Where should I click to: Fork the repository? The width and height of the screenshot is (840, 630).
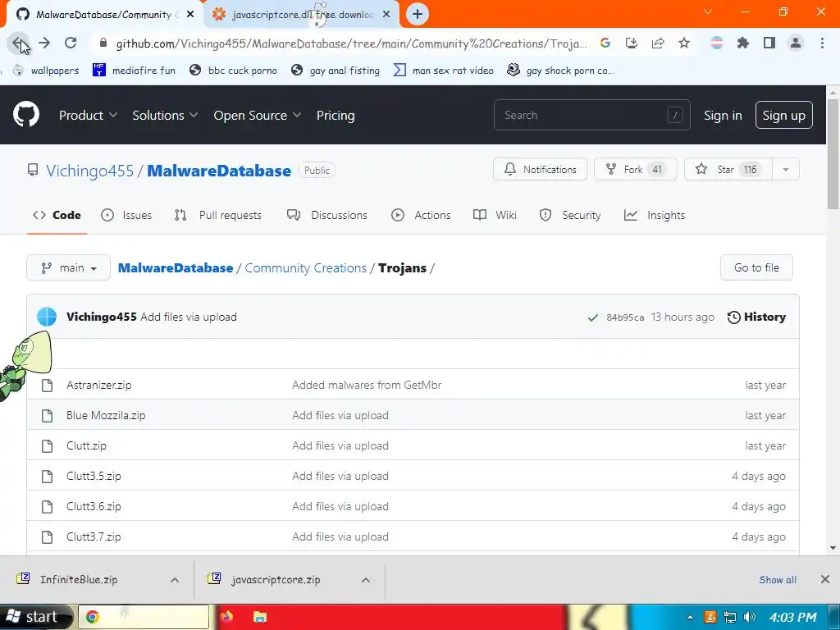[636, 170]
